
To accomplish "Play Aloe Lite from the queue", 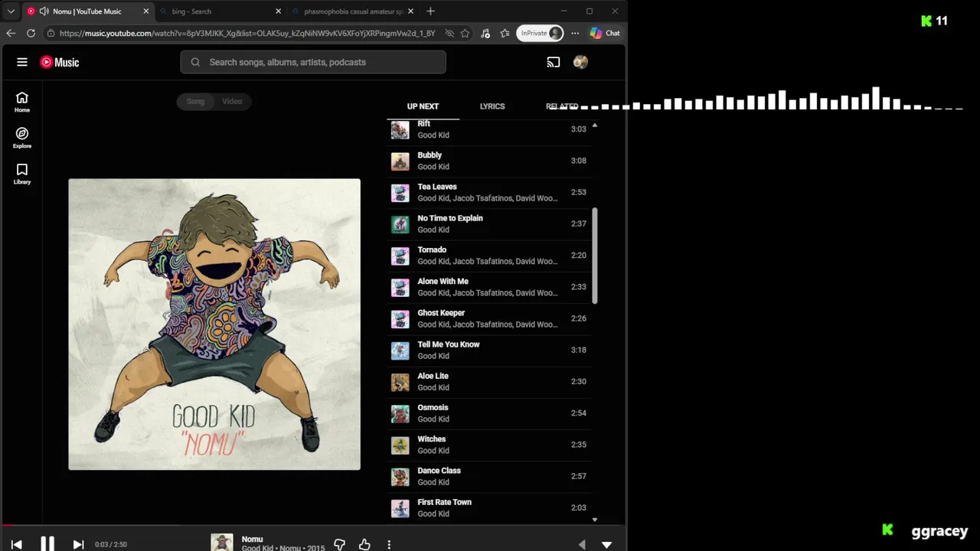I will pos(488,381).
